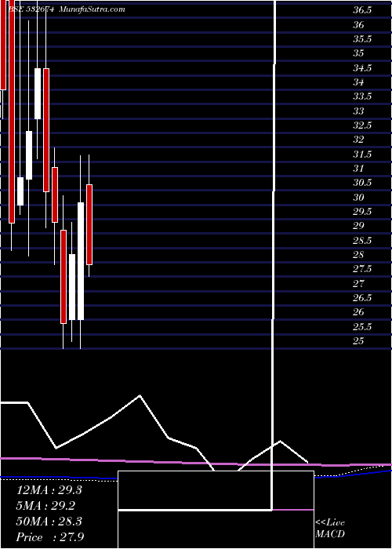
Task: Click the 12MA : 29.3 legend value
Action: [49, 490]
